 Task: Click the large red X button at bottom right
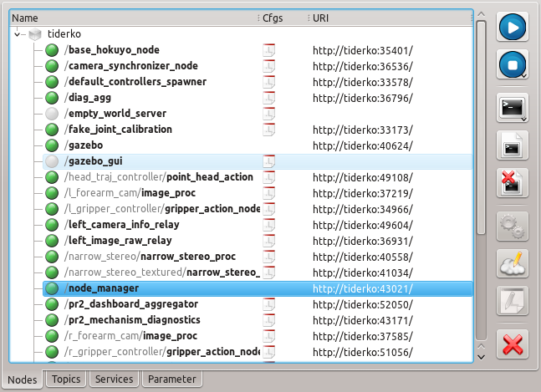[x=511, y=344]
